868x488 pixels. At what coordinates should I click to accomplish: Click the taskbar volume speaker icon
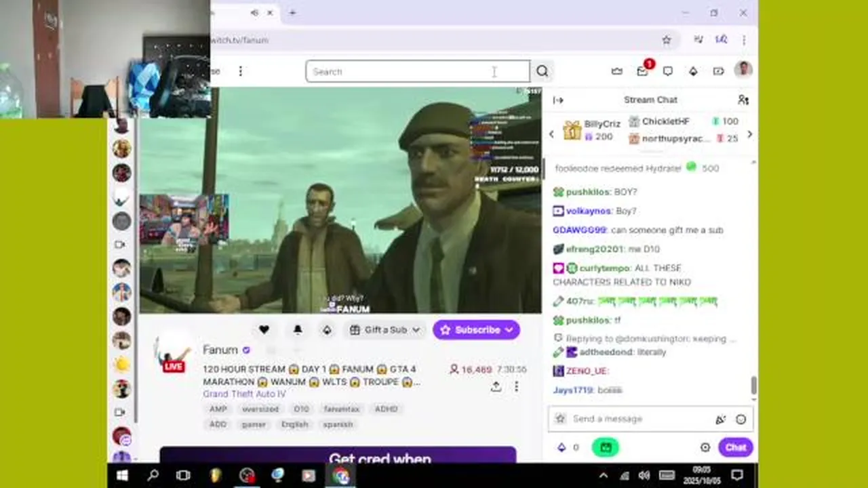point(644,476)
